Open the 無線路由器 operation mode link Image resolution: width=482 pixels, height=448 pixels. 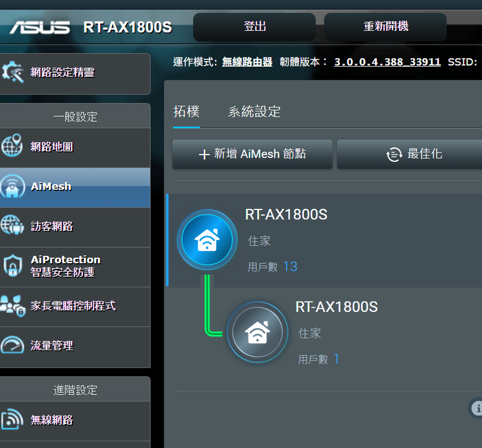click(x=247, y=62)
